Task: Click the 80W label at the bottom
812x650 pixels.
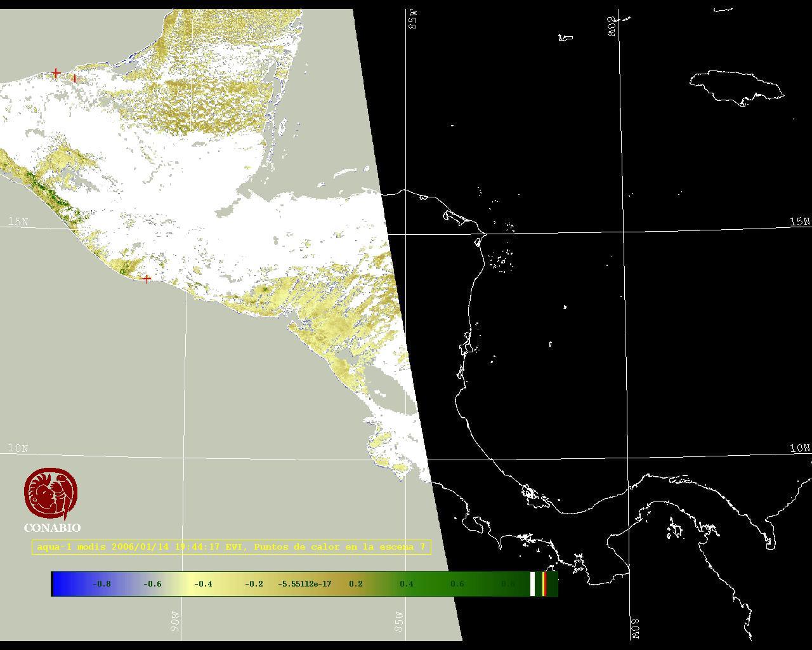Action: (636, 628)
